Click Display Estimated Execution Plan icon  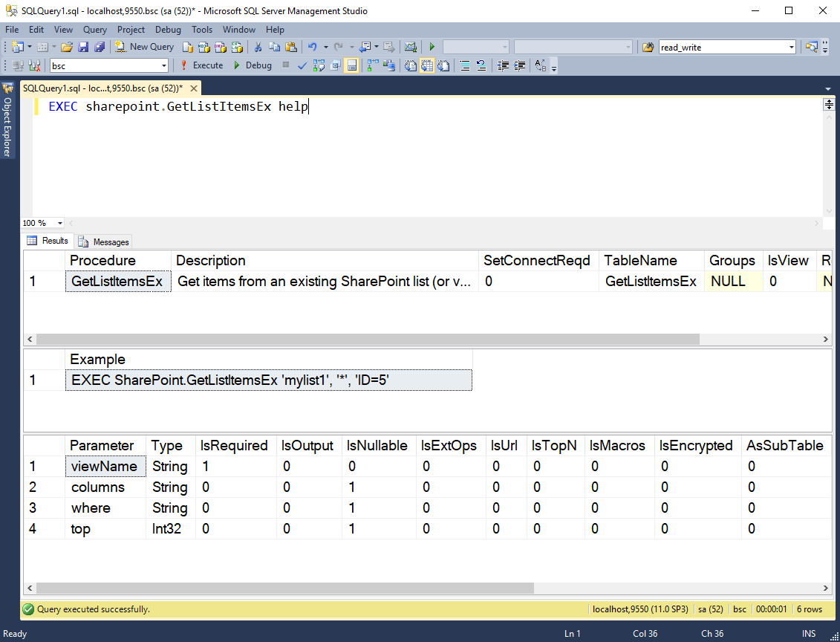319,65
